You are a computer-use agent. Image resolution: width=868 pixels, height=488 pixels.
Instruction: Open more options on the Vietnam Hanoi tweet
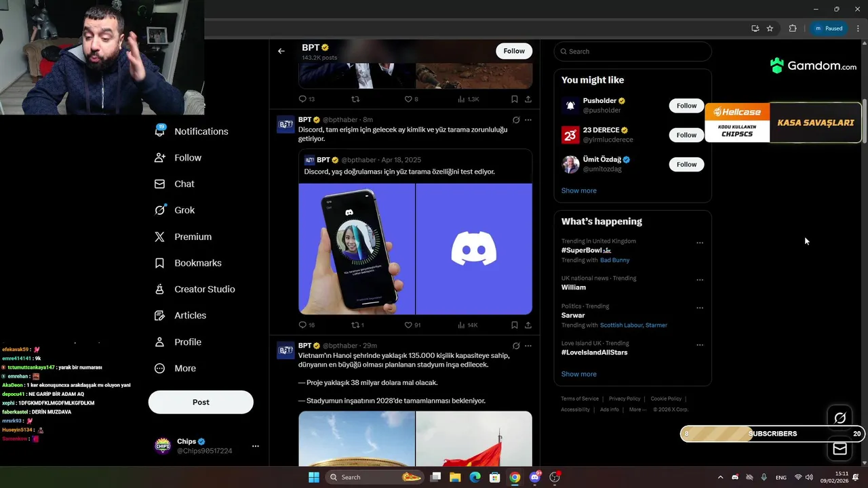[x=528, y=346]
